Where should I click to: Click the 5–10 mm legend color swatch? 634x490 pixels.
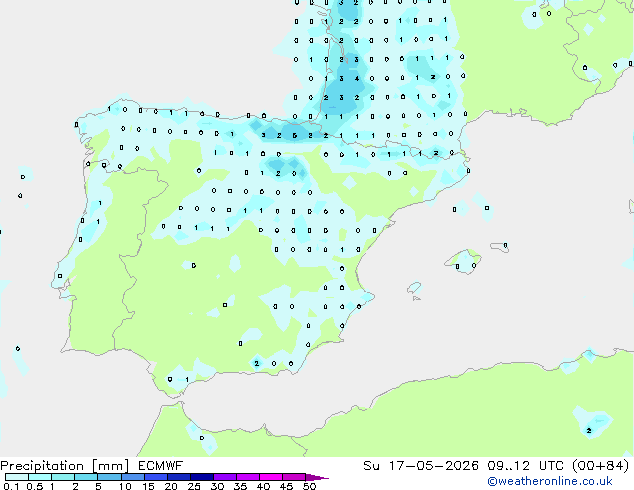pyautogui.click(x=109, y=477)
